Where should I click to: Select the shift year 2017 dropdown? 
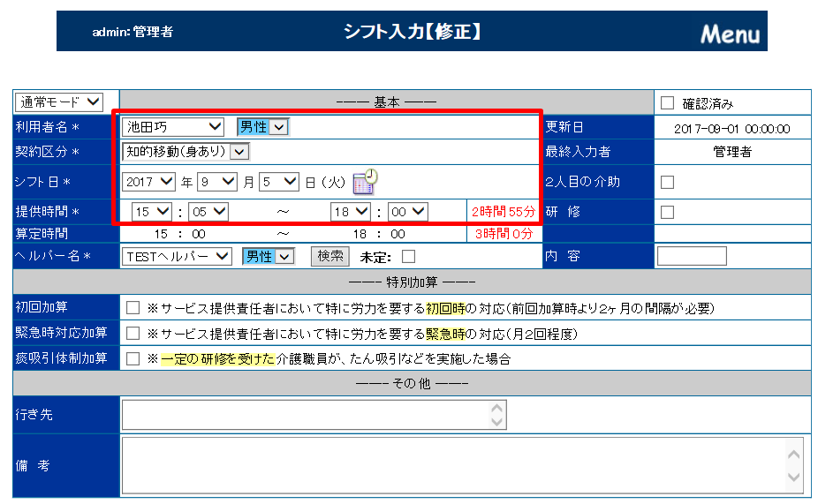click(149, 182)
